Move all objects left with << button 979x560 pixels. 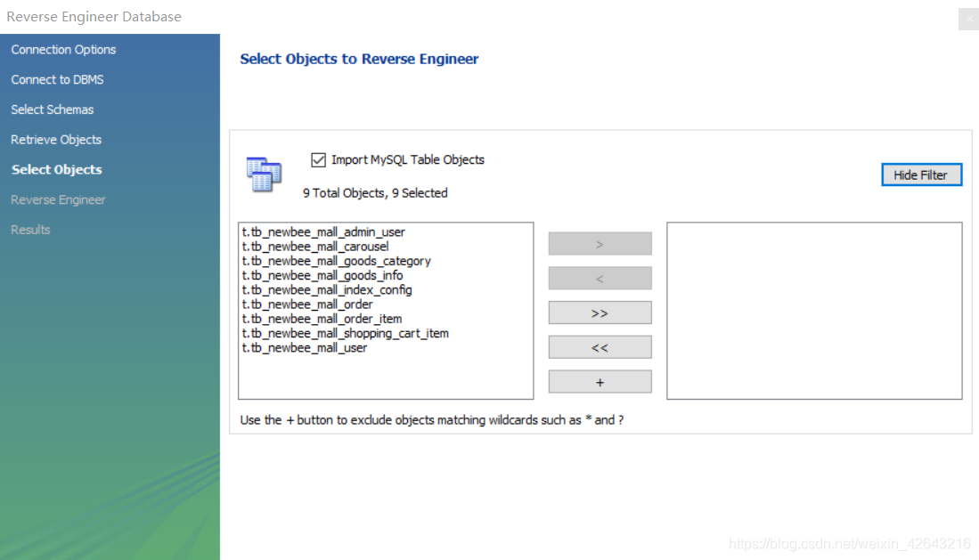click(600, 347)
